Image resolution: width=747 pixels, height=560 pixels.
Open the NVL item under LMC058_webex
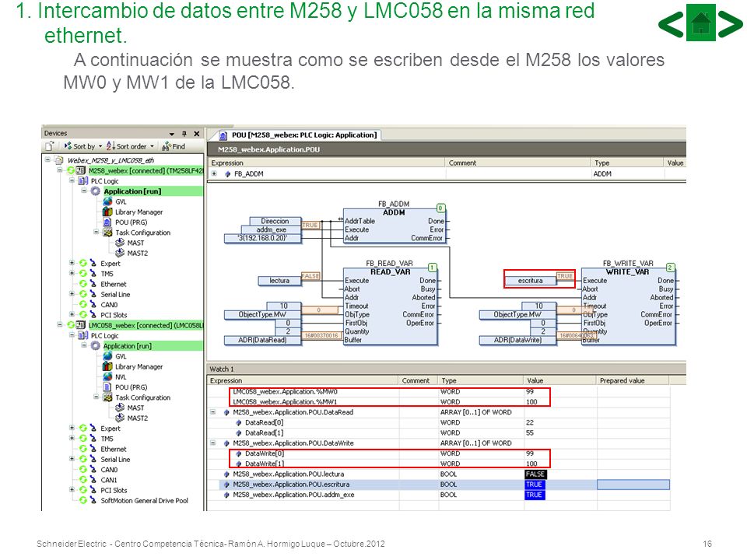121,377
